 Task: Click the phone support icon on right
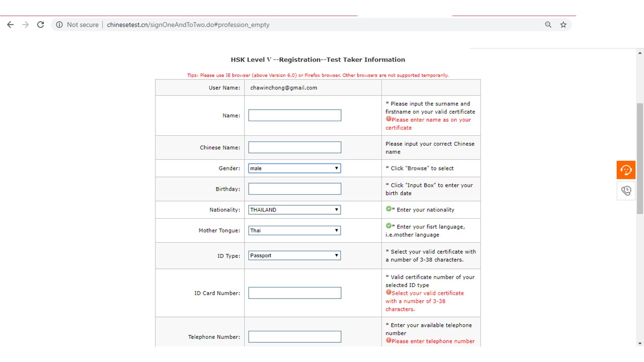click(626, 191)
